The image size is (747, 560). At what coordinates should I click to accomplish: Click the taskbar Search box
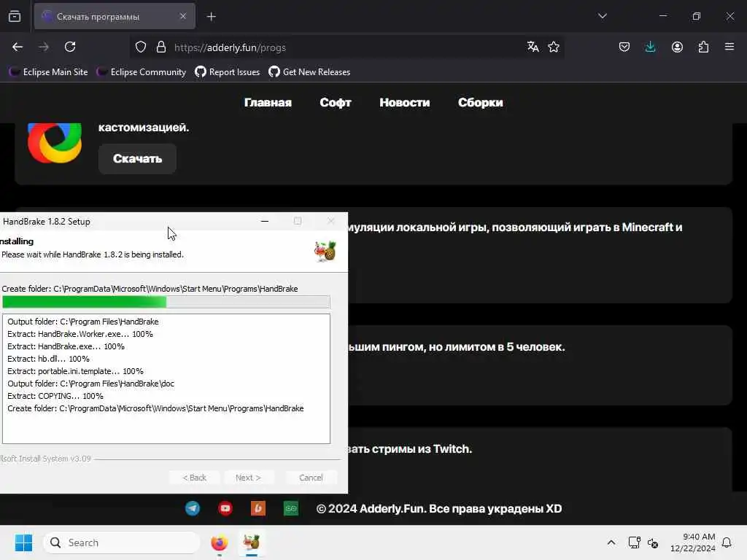tap(122, 542)
